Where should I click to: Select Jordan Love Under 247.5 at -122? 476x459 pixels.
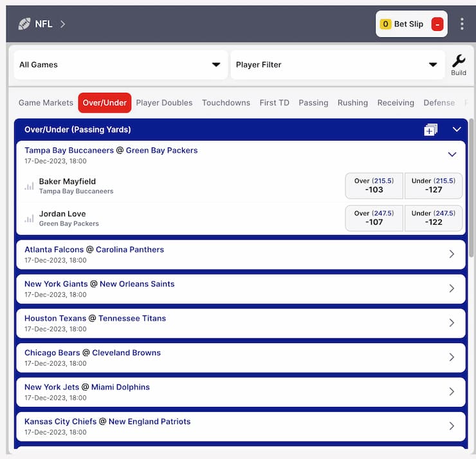click(433, 218)
